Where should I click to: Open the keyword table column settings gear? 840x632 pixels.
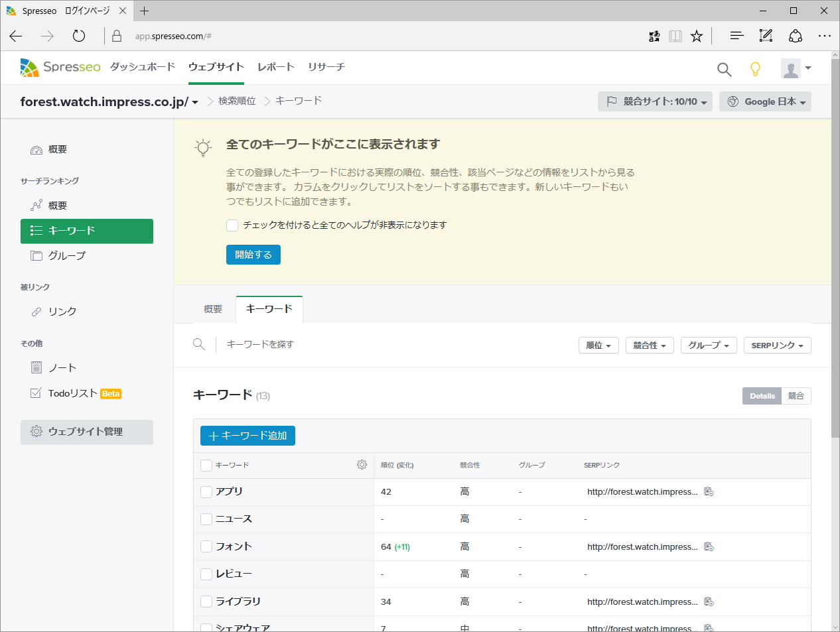pyautogui.click(x=362, y=465)
